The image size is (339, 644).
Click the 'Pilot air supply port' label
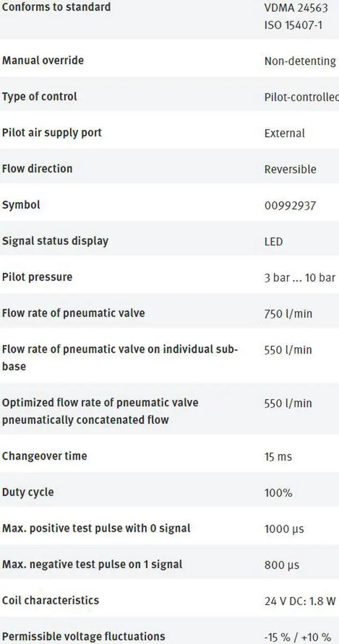[x=52, y=133]
